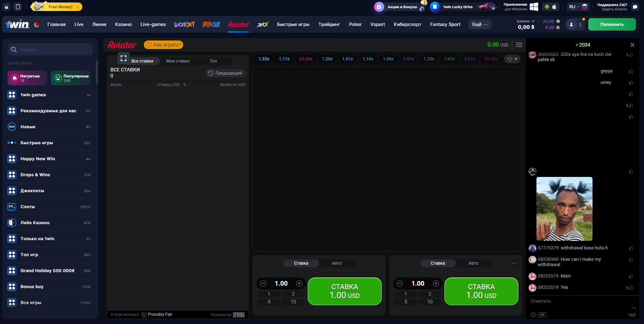Click the 25.26x multiplier result
644x324 pixels.
coord(306,59)
